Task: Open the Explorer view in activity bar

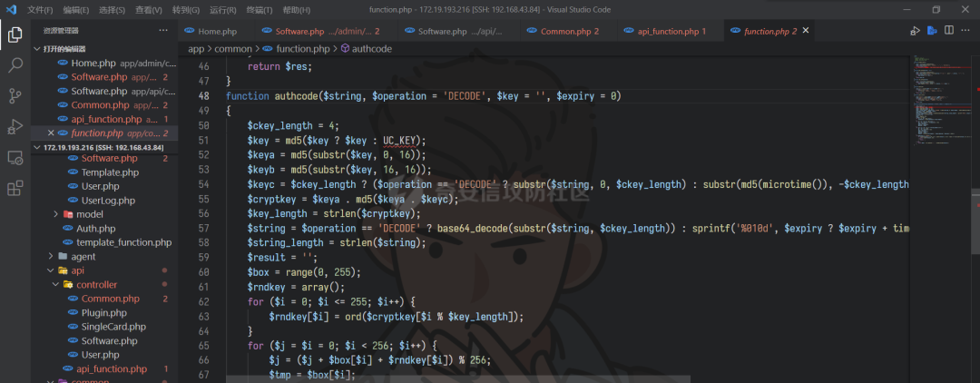Action: coord(15,35)
